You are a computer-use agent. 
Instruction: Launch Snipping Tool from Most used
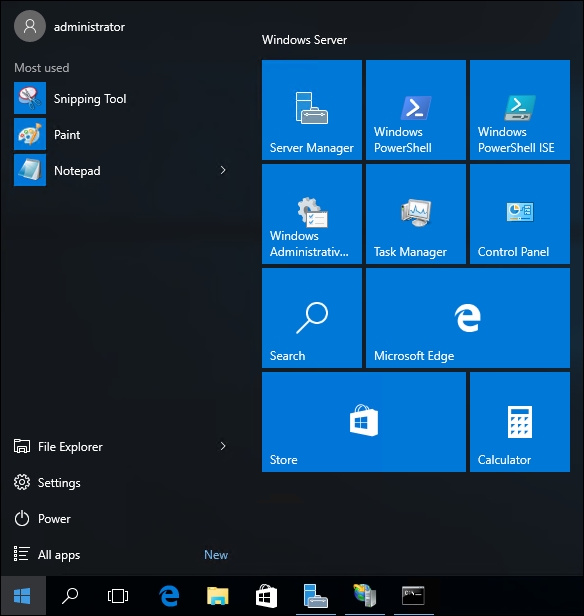tap(121, 98)
